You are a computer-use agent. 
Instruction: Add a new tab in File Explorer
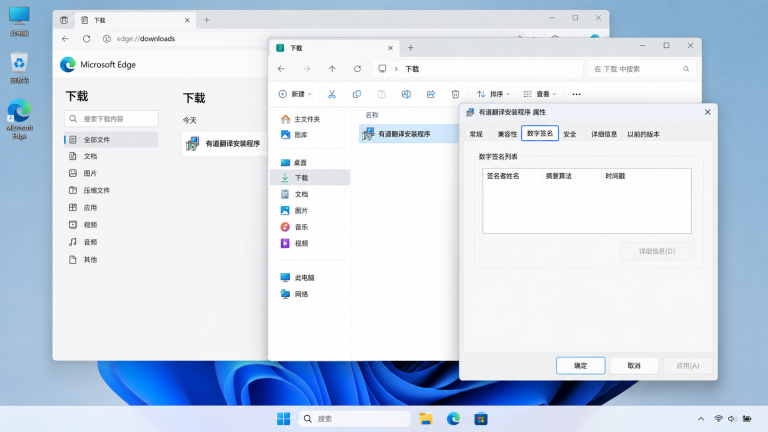coord(410,48)
